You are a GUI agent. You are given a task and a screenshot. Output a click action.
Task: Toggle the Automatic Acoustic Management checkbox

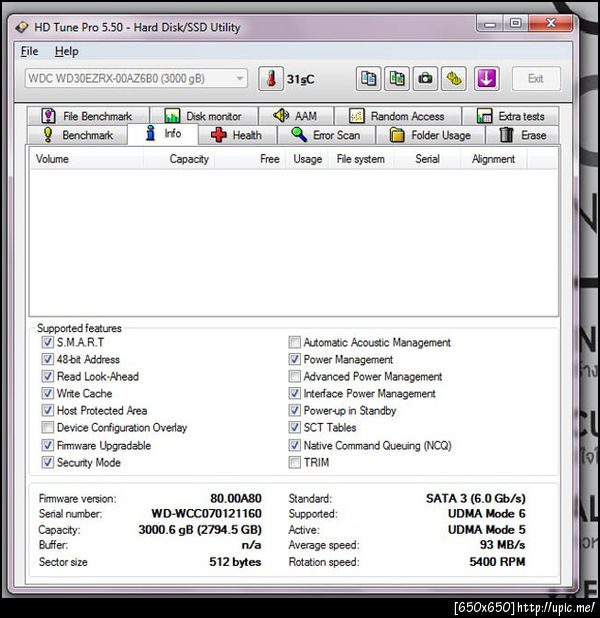point(294,342)
